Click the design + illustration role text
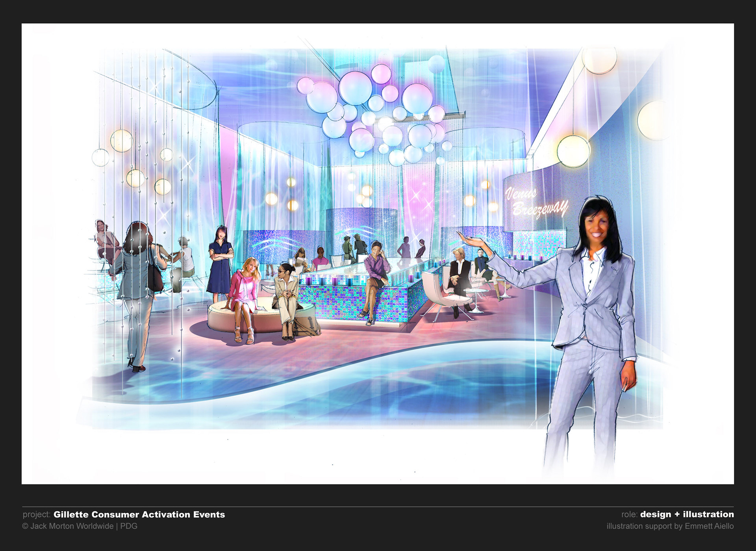 687,514
